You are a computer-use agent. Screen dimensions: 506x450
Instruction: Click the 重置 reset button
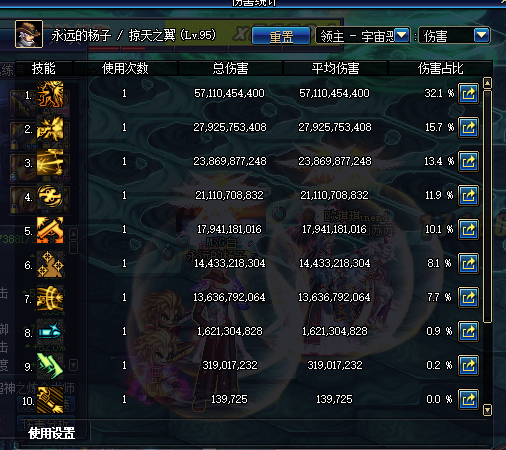click(x=281, y=36)
